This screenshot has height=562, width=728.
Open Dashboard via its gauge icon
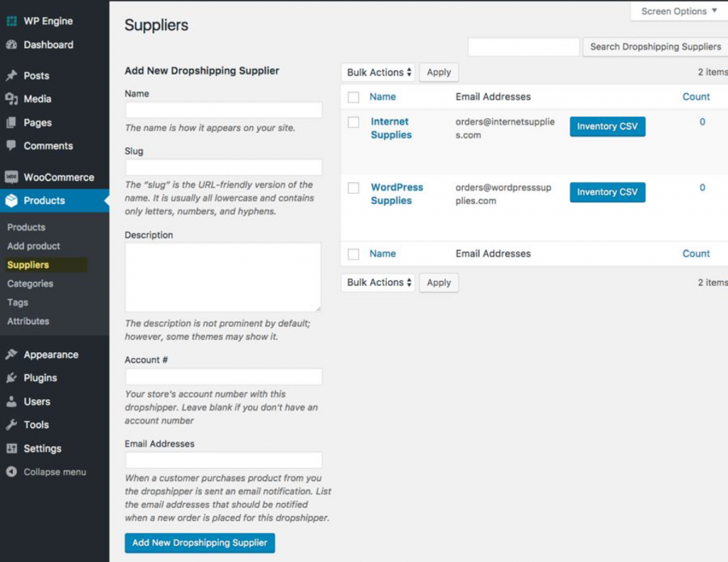11,45
